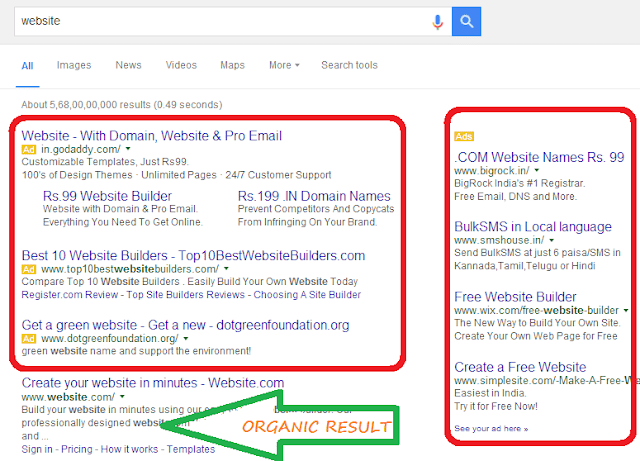Open 'Best 10 Website Builders' ad title

click(x=193, y=256)
